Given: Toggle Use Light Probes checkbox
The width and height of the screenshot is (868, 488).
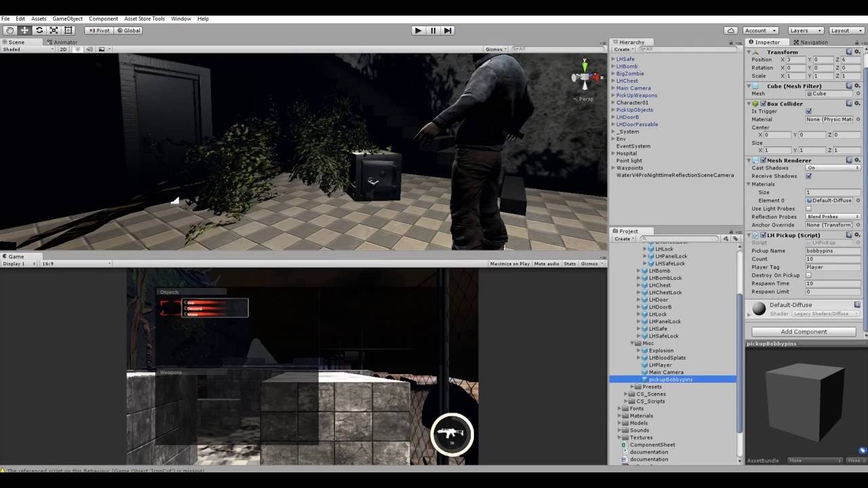Looking at the screenshot, I should [808, 209].
